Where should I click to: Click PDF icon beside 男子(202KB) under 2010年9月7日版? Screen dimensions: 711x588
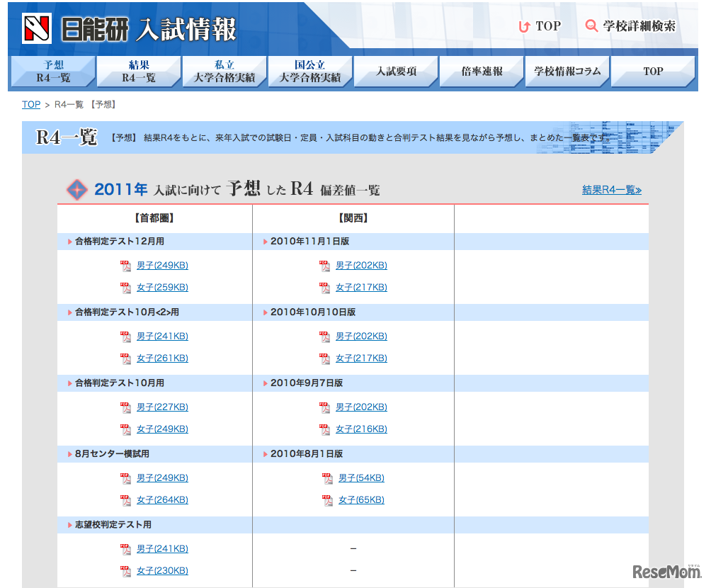[324, 407]
